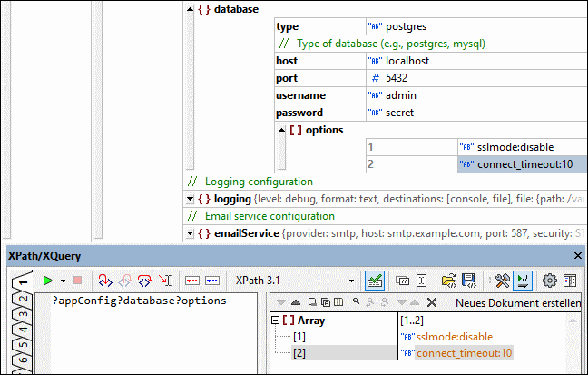Click the save XPath expression disk icon
Image resolution: width=588 pixels, height=375 pixels.
click(x=470, y=281)
